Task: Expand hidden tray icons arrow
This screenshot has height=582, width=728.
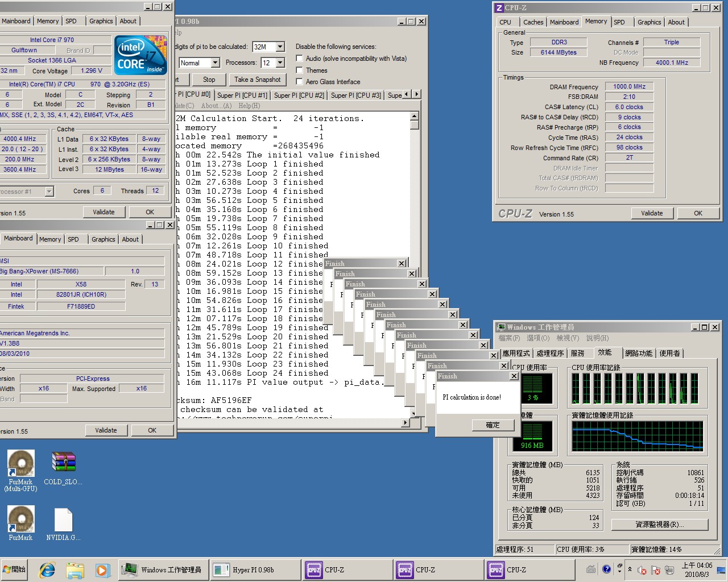Action: tap(630, 569)
